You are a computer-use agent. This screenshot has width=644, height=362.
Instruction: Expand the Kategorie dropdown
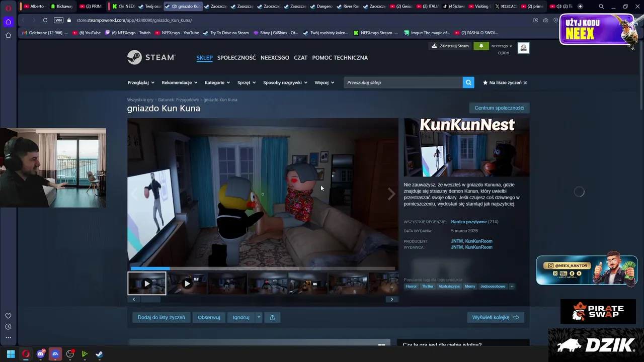pyautogui.click(x=217, y=82)
